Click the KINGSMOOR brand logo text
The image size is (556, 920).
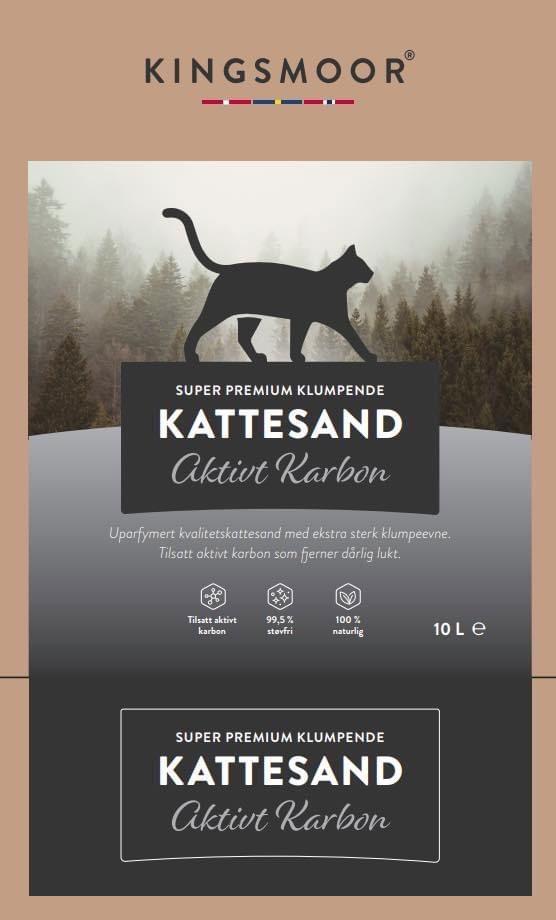click(274, 72)
